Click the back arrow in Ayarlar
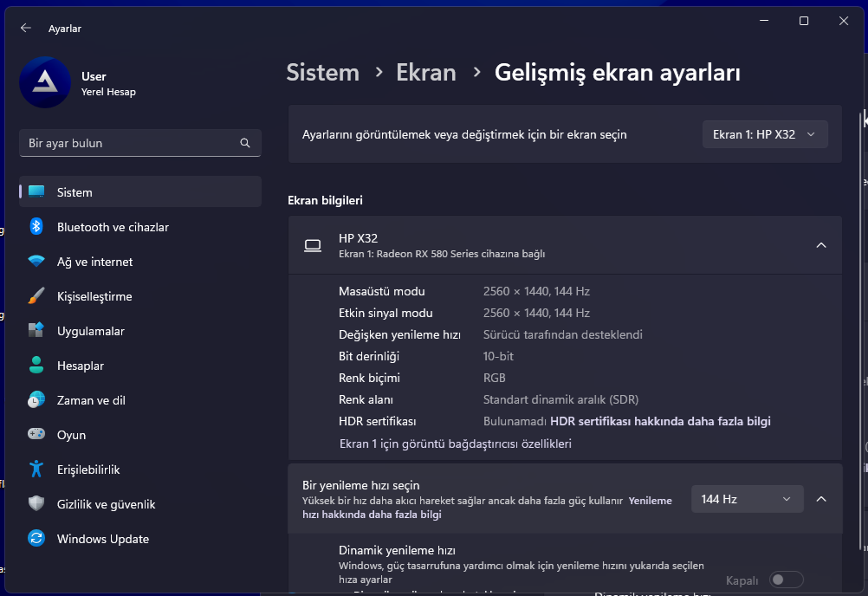 (25, 29)
